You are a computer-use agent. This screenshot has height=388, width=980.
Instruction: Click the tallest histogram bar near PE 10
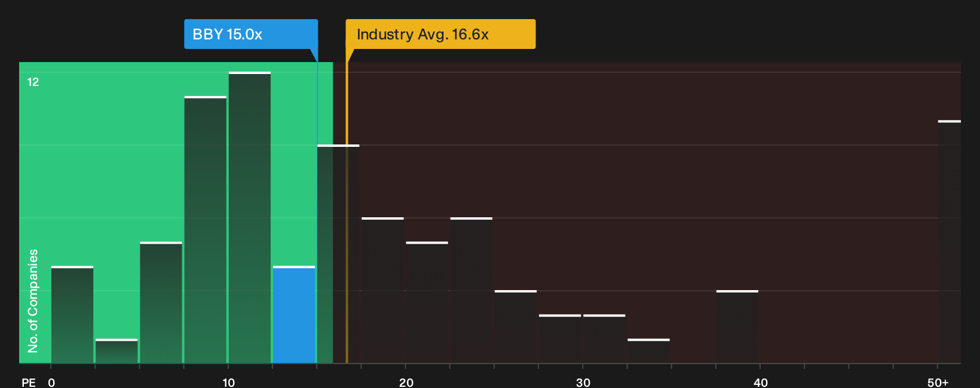pyautogui.click(x=250, y=217)
